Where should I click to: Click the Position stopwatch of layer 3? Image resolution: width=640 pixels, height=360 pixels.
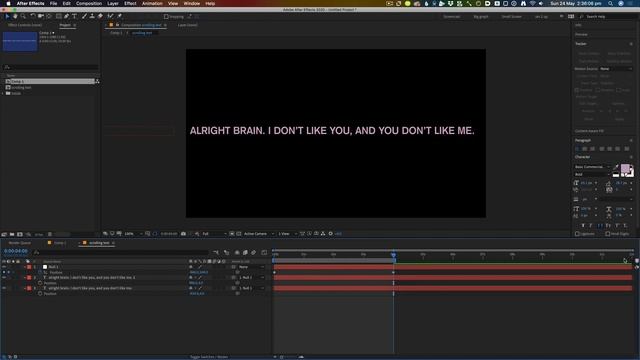[x=40, y=293]
